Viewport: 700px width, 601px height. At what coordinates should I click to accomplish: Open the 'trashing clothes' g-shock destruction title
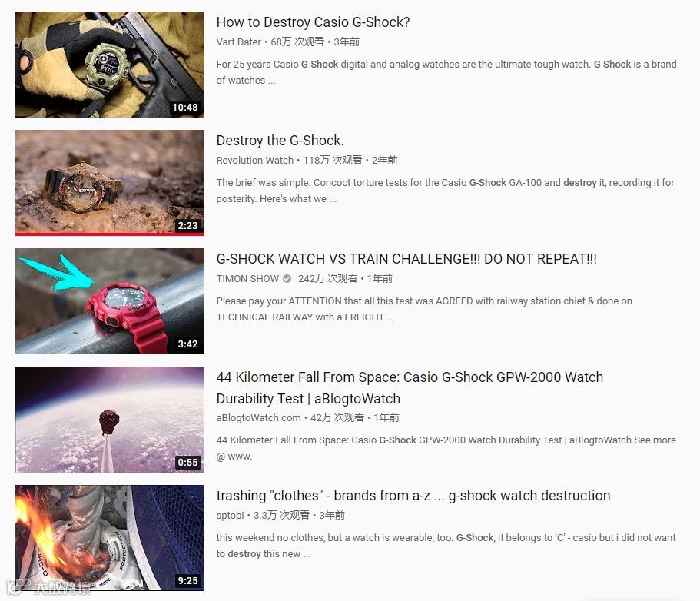[x=413, y=496]
